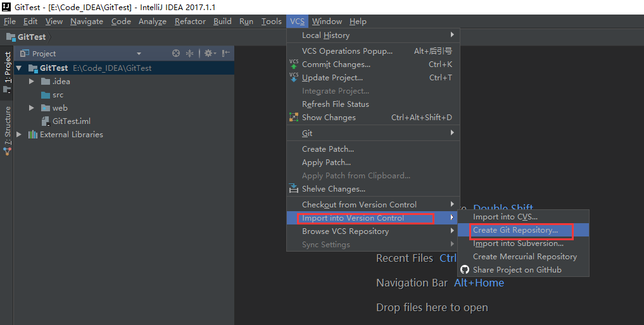Toggle the 7: Structure side tool window tab

7,130
